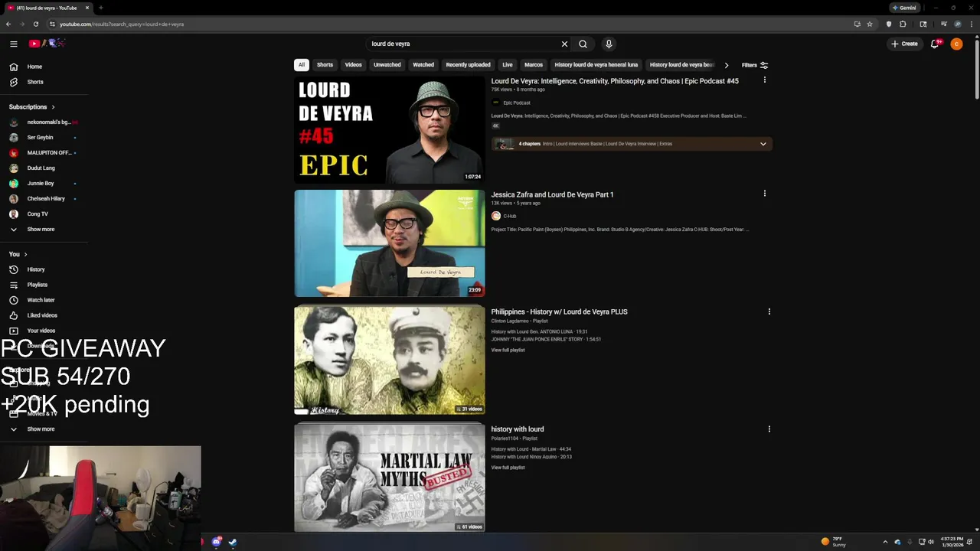Clear the search box text with X
Viewport: 980px width, 551px height.
564,44
